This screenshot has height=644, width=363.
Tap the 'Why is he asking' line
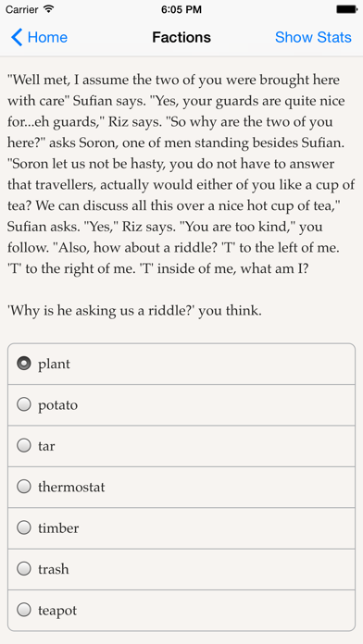(134, 311)
